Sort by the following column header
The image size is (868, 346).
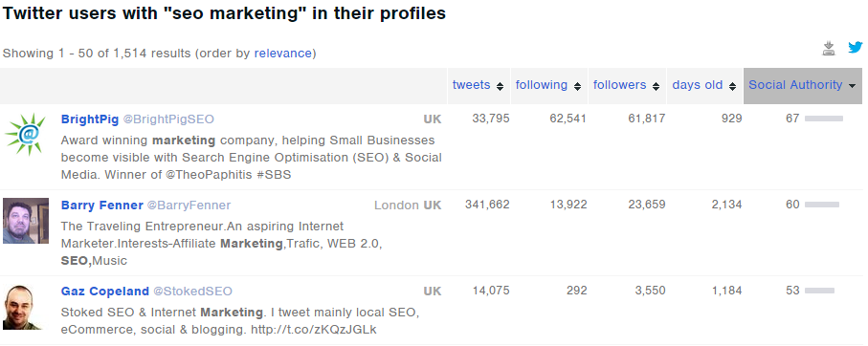coord(542,84)
